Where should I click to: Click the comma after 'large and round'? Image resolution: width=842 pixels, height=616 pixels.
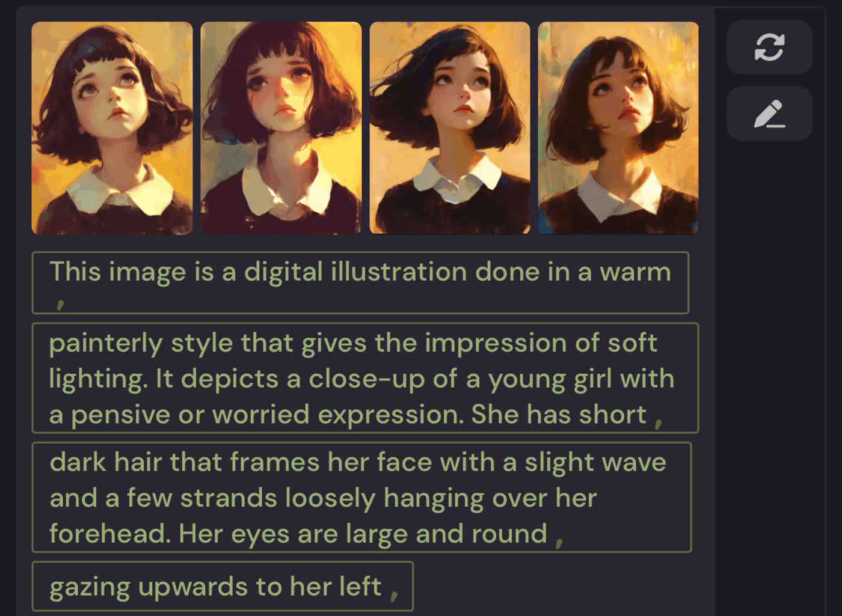[x=559, y=543]
